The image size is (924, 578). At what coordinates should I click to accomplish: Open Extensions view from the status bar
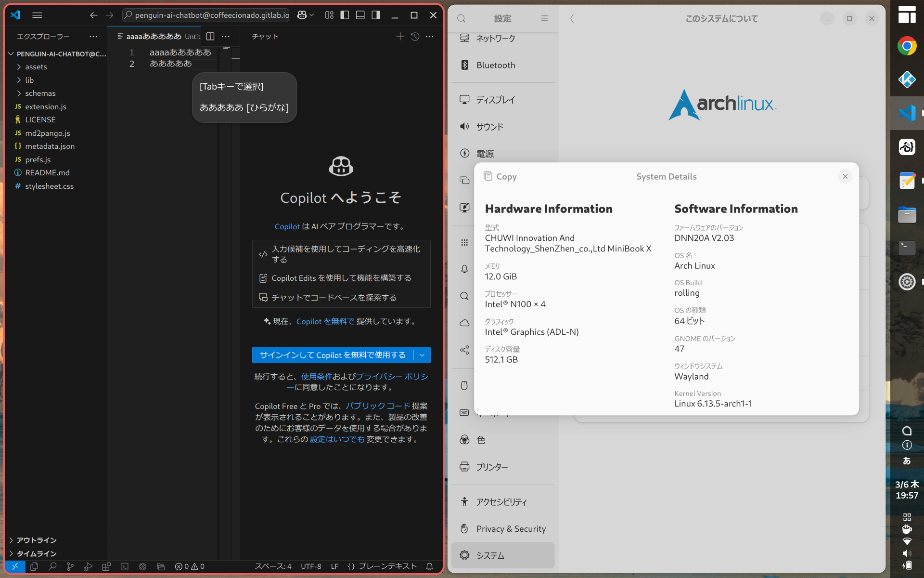(106, 566)
